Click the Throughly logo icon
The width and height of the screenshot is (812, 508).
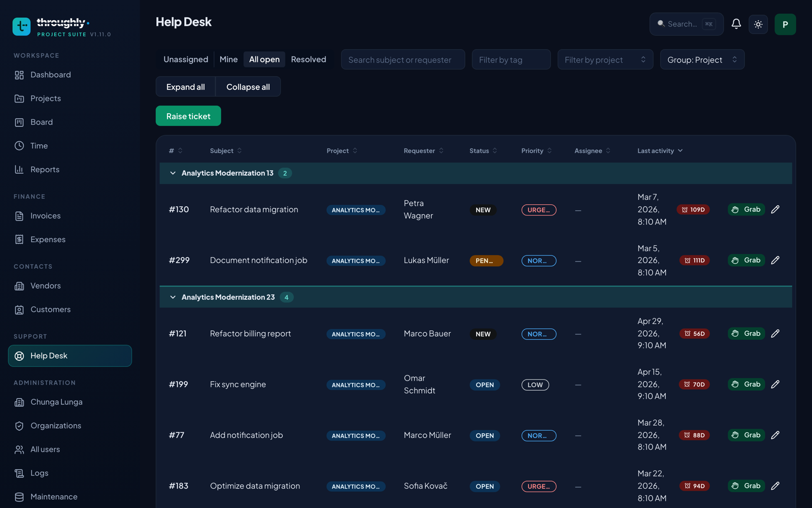pyautogui.click(x=21, y=26)
